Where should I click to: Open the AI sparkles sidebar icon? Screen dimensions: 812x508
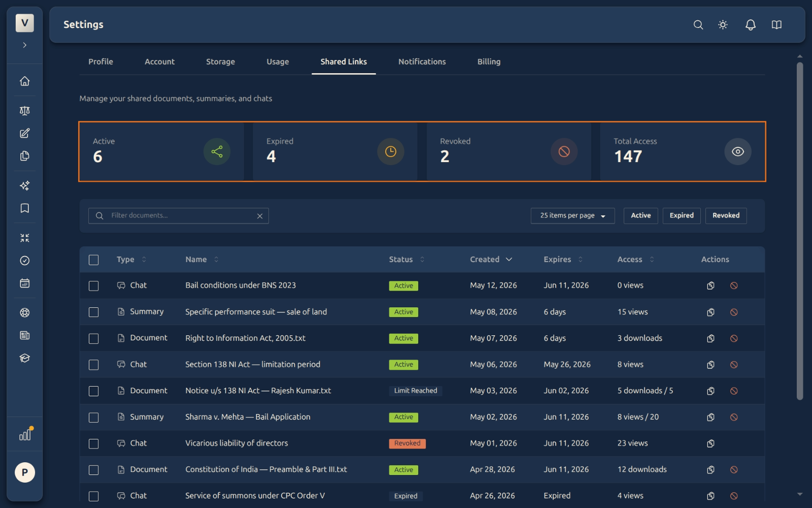24,186
